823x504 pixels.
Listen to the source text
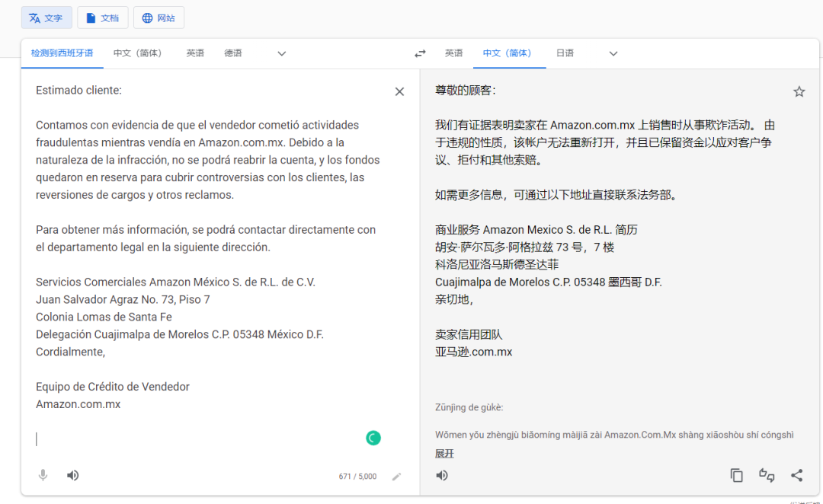[x=72, y=475]
